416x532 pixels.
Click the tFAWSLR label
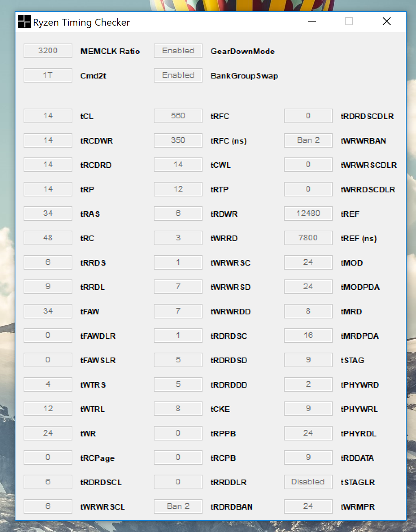[x=98, y=360]
